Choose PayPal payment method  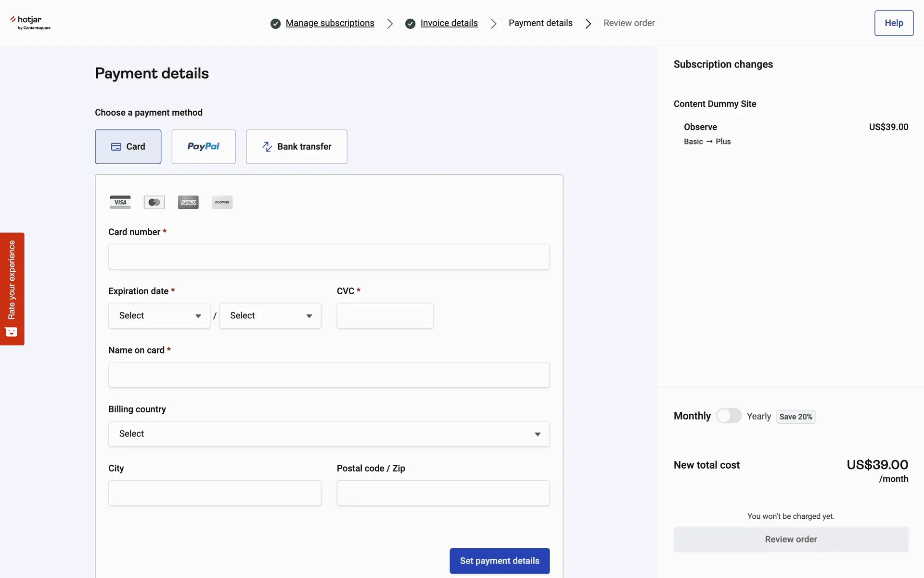(x=204, y=146)
